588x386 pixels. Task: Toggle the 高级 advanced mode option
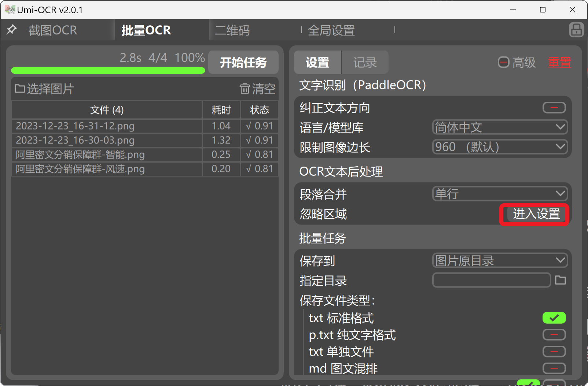pos(517,62)
